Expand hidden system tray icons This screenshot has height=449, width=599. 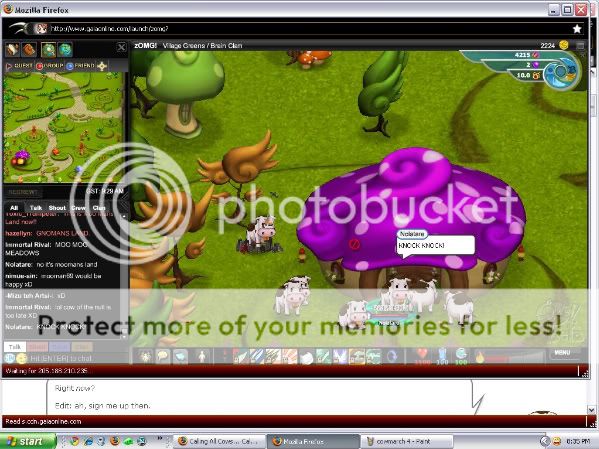pos(544,441)
